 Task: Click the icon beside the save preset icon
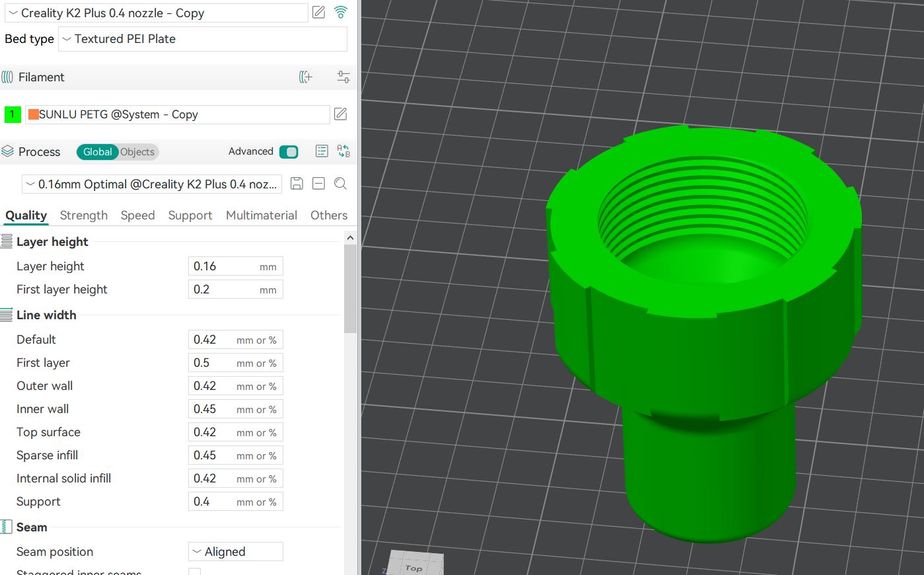click(x=318, y=184)
